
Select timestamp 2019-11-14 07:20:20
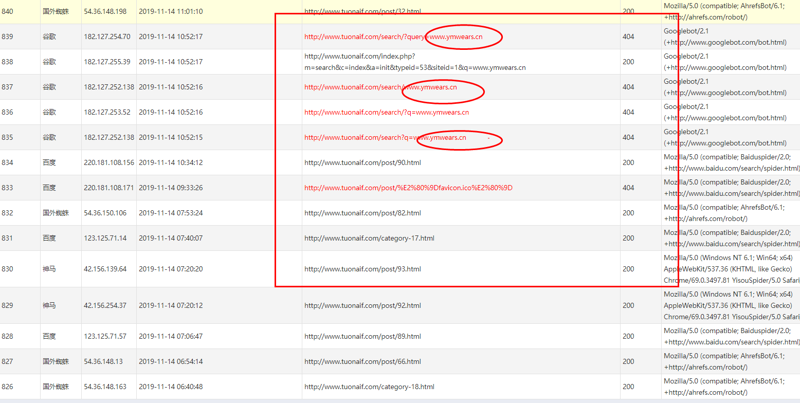click(x=171, y=269)
